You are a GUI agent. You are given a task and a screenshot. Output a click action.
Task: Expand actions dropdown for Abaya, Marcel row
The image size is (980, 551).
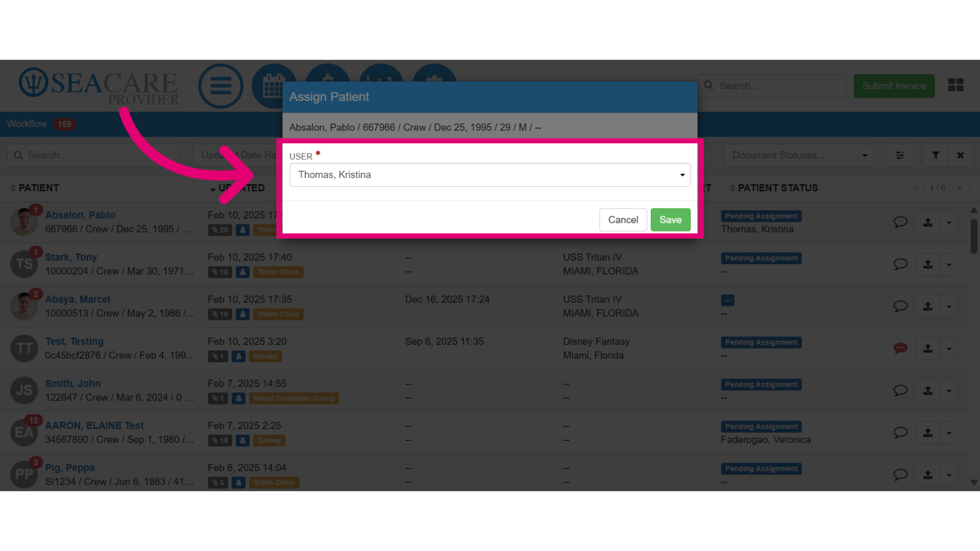(949, 307)
